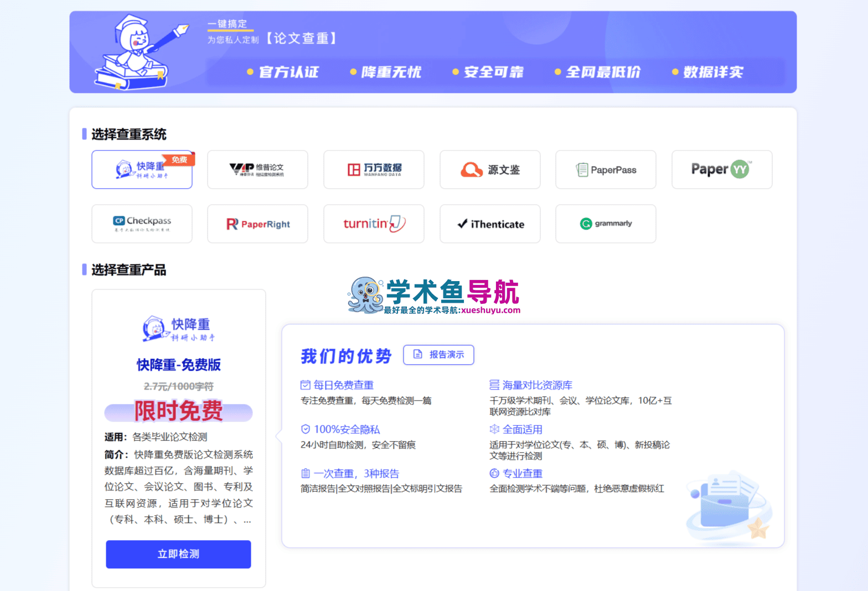
Task: Click the 100%安全隐私 heading
Action: coord(347,429)
